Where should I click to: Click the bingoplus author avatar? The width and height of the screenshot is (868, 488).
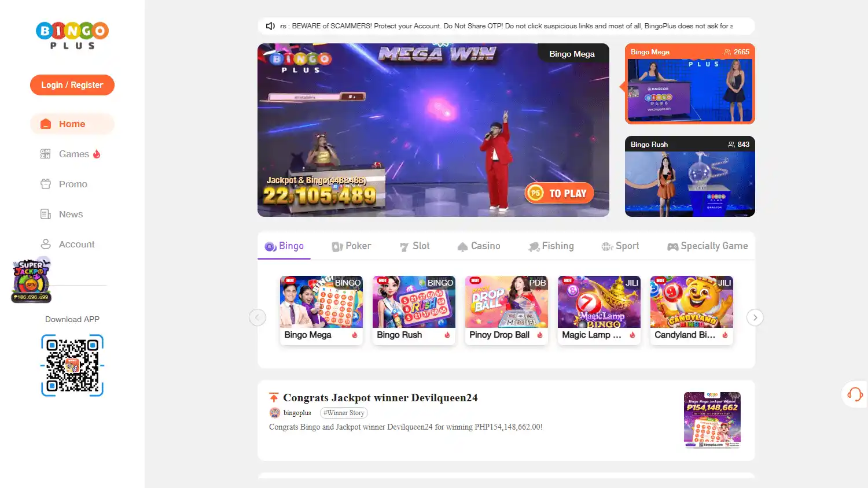point(275,413)
